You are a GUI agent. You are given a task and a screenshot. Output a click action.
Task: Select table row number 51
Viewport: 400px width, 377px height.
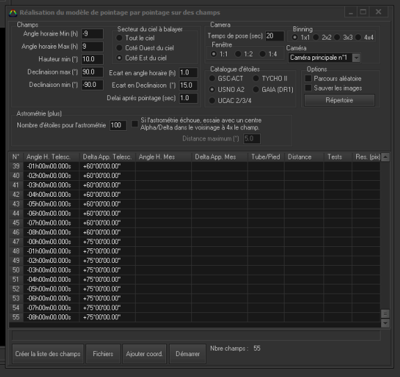[x=195, y=279]
